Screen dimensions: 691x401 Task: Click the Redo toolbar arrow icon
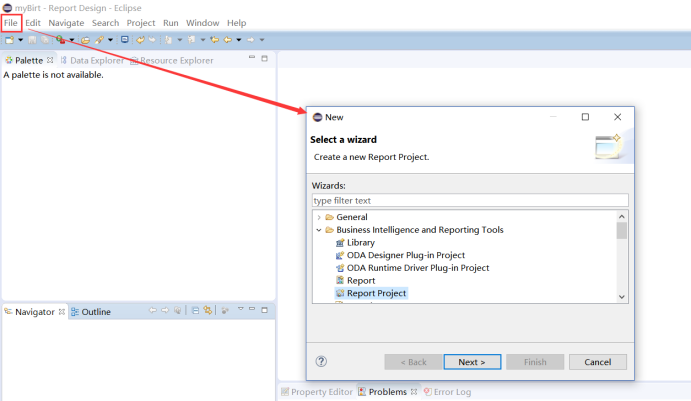point(152,39)
